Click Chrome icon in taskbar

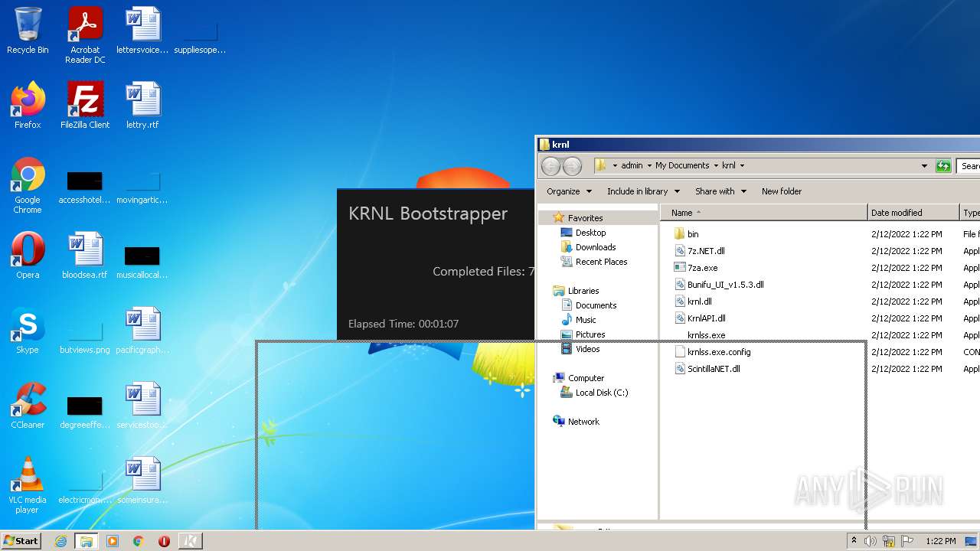click(139, 541)
